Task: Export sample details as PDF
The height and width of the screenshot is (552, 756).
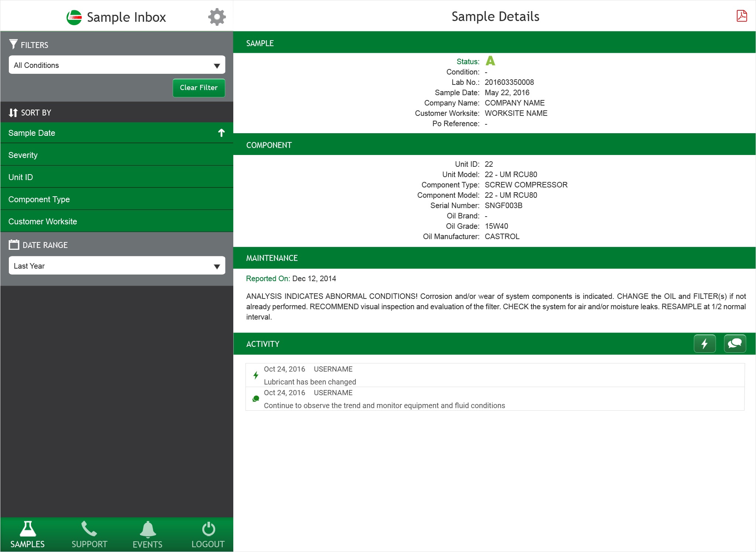Action: click(742, 16)
